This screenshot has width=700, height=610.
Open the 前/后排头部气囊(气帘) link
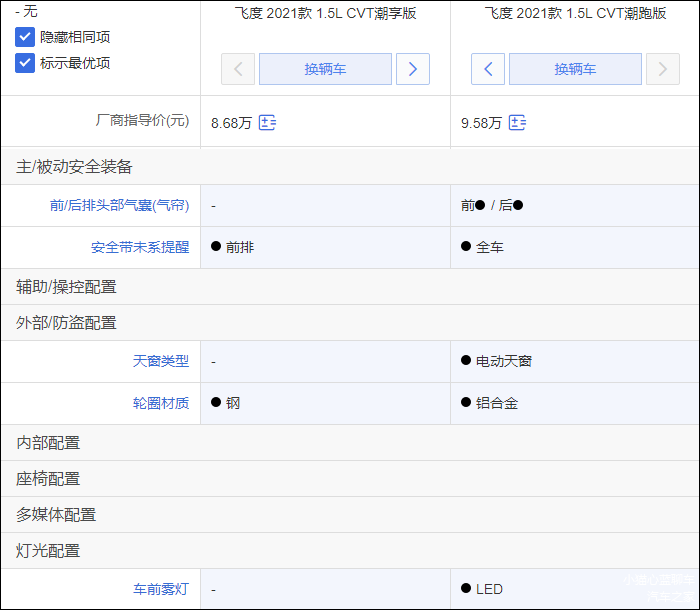tap(119, 205)
